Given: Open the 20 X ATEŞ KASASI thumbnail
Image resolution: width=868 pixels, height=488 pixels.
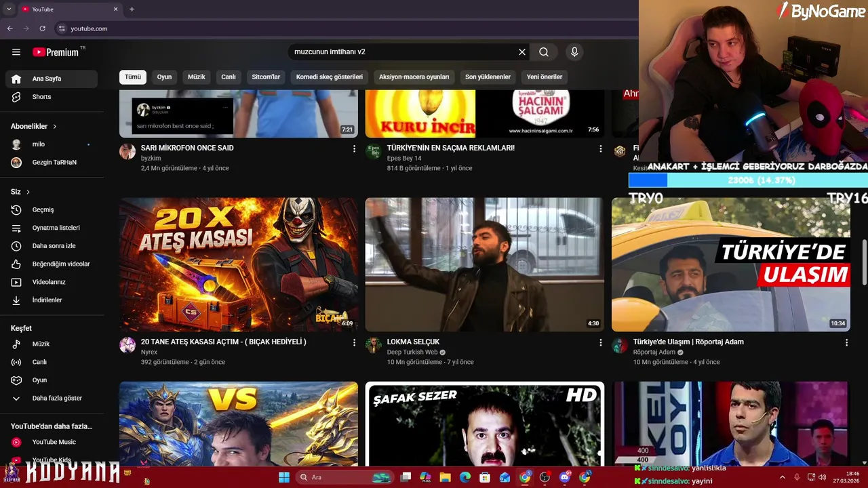Looking at the screenshot, I should pyautogui.click(x=239, y=264).
